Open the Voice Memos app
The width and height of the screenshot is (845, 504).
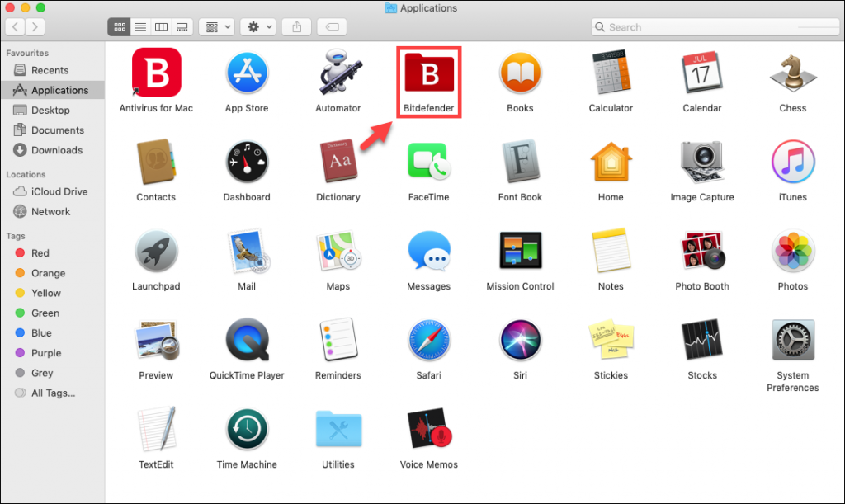click(x=429, y=430)
